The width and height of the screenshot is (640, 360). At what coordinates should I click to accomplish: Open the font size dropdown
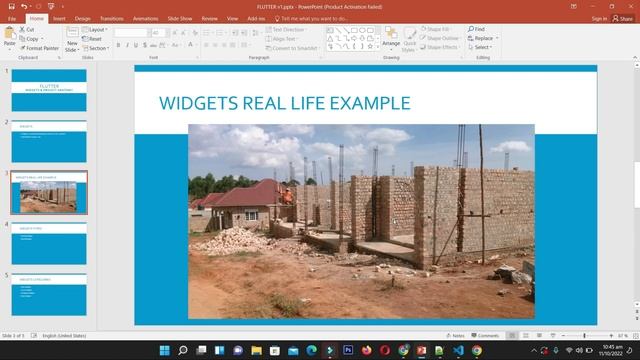tap(167, 33)
